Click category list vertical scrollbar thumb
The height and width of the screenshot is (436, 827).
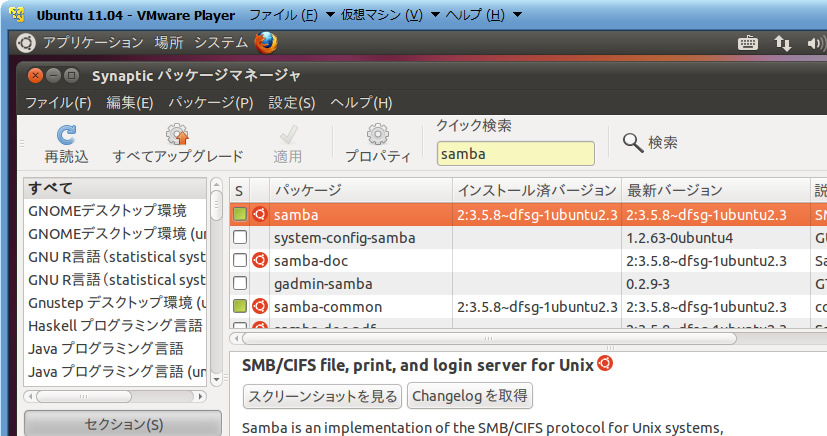(216, 207)
